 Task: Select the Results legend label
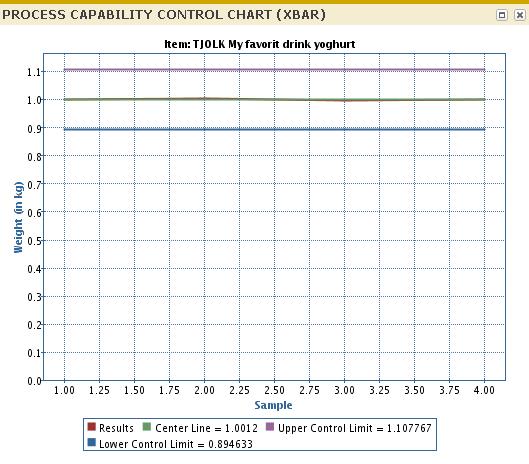[x=116, y=428]
